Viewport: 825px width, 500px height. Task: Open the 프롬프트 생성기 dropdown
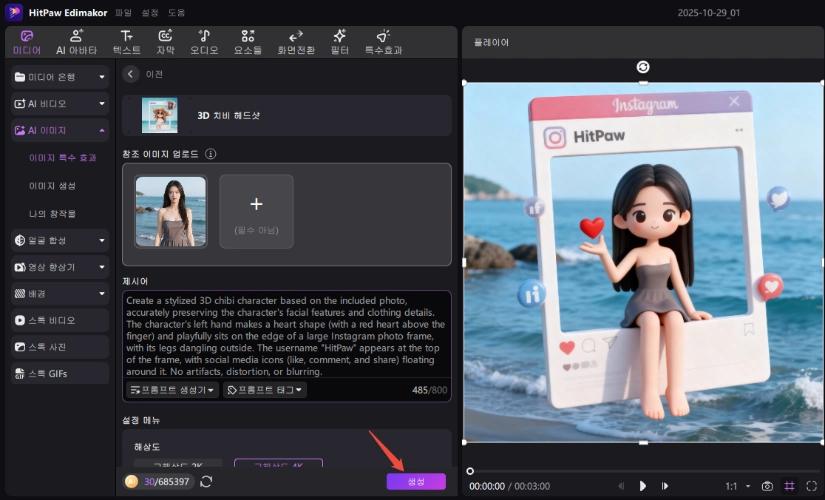tap(172, 390)
